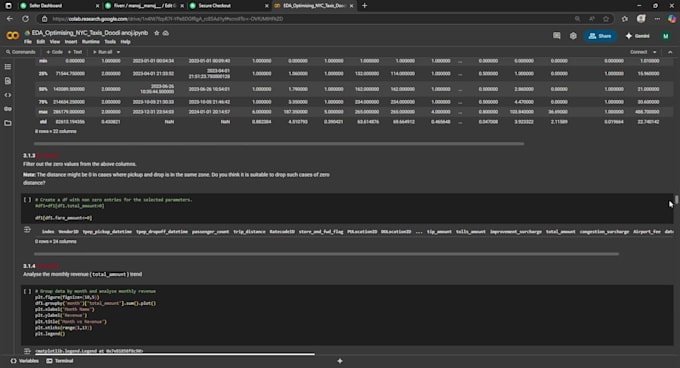Switch to the Fiverr manoj tab
This screenshot has width=680, height=368.
pos(143,6)
